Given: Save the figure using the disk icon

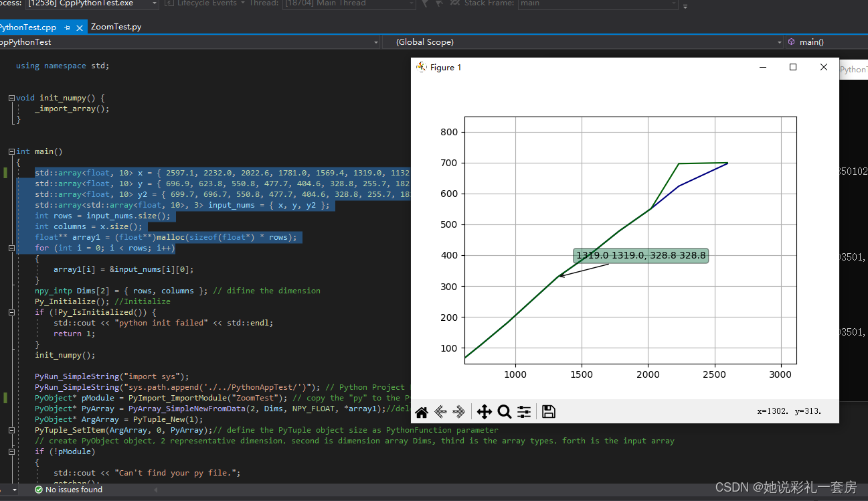Looking at the screenshot, I should coord(549,412).
